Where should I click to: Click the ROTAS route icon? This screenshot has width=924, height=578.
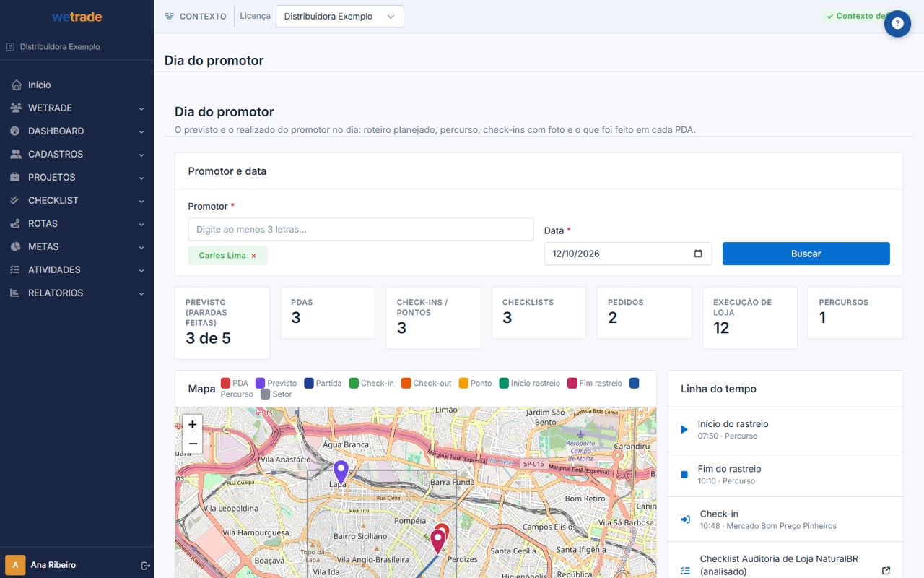point(16,224)
